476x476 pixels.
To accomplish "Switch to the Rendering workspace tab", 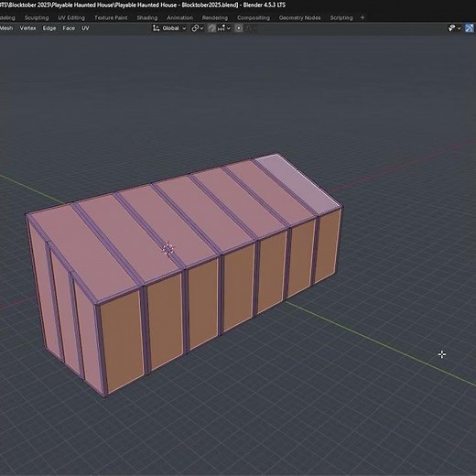I will tap(215, 17).
